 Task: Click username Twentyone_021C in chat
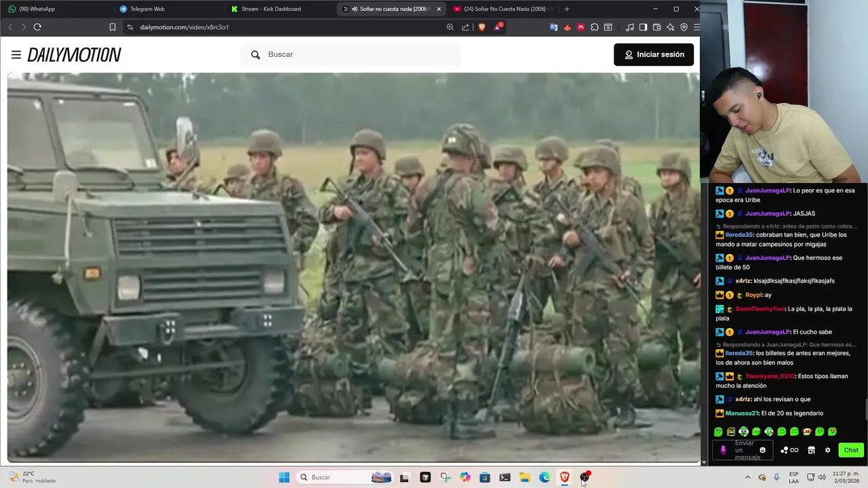coord(770,376)
